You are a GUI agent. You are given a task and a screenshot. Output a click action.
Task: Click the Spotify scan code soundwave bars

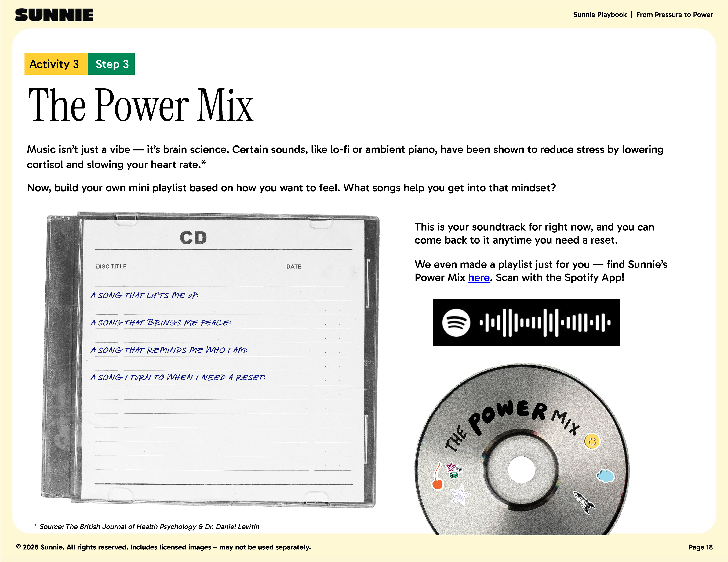click(545, 322)
